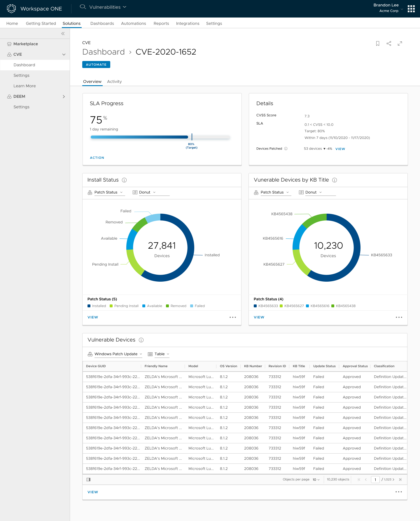Click Dashboard breadcrumb link

pos(104,52)
